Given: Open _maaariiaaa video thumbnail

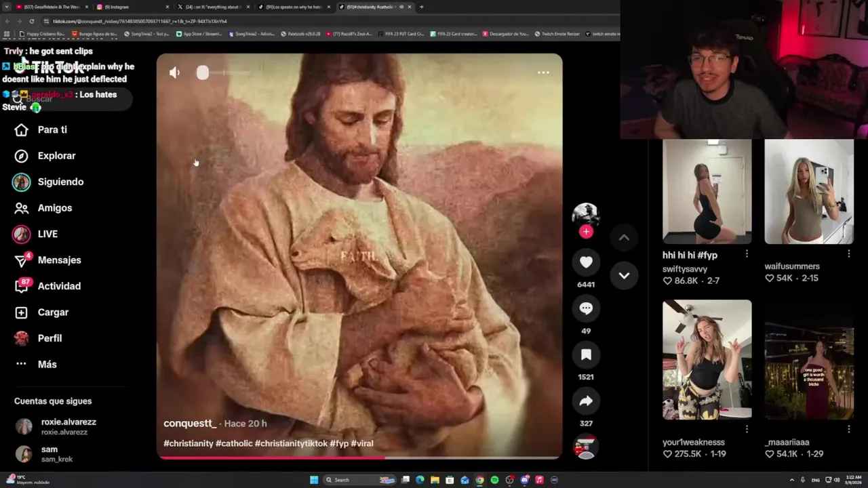Looking at the screenshot, I should pyautogui.click(x=809, y=359).
